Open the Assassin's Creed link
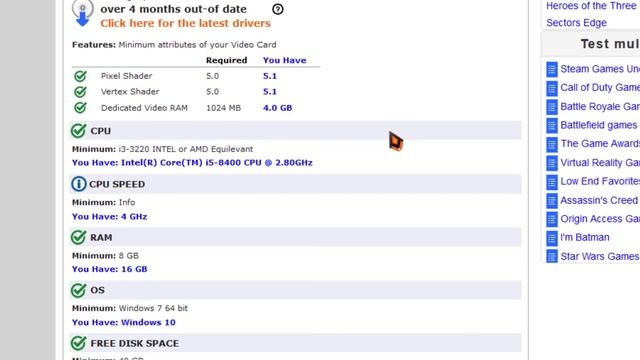Image resolution: width=640 pixels, height=360 pixels. [x=599, y=200]
